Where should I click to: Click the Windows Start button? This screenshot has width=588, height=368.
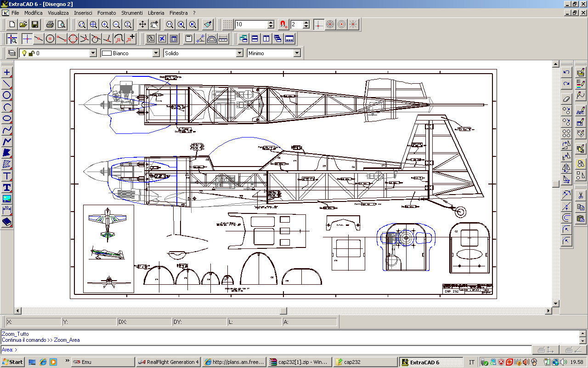coord(12,362)
